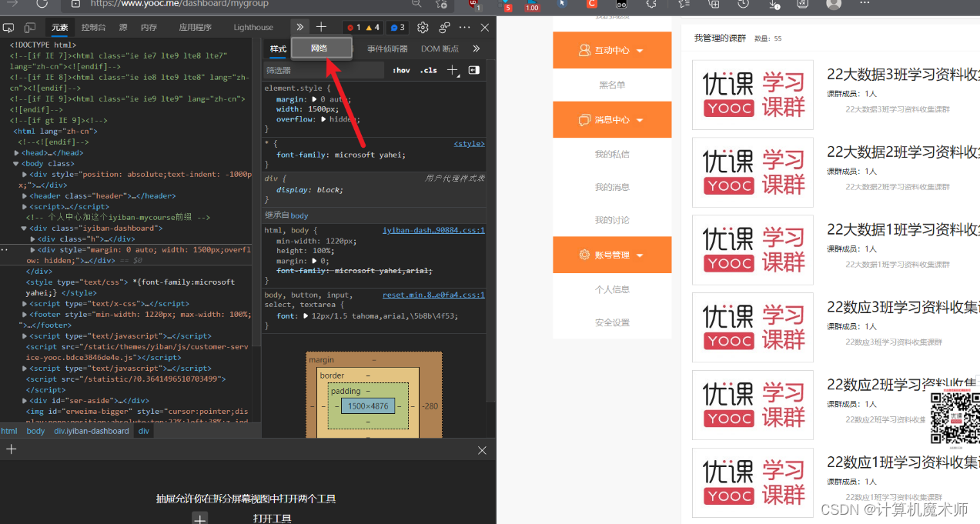Open the 22大数据3班 course group thumbnail

pyautogui.click(x=753, y=95)
